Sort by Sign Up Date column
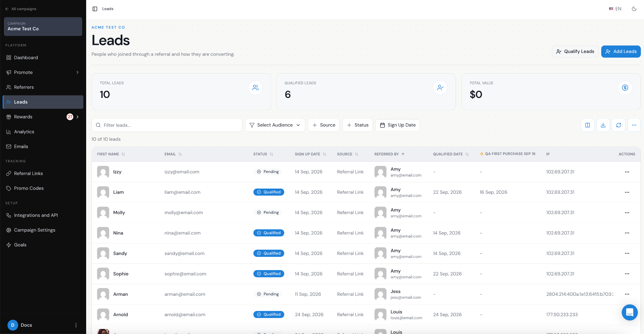This screenshot has width=644, height=334. tap(310, 154)
